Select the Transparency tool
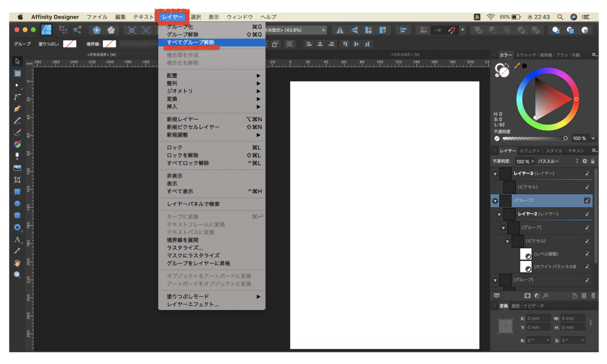This screenshot has width=607, height=364. [17, 156]
